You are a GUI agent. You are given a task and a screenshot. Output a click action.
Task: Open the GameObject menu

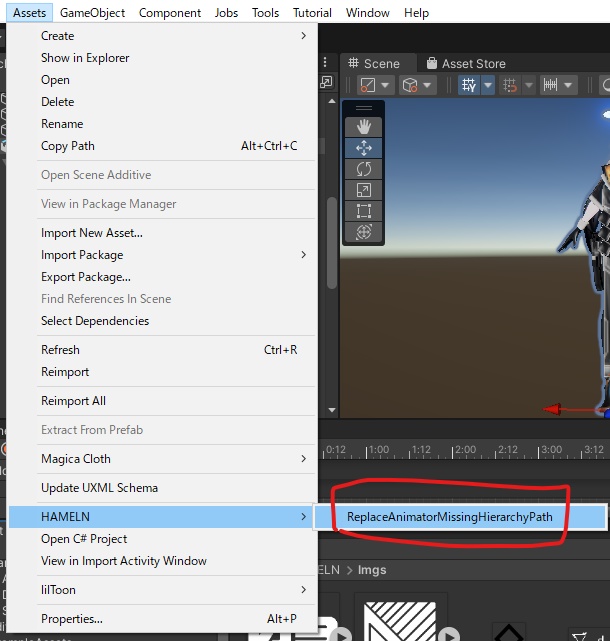pyautogui.click(x=92, y=13)
